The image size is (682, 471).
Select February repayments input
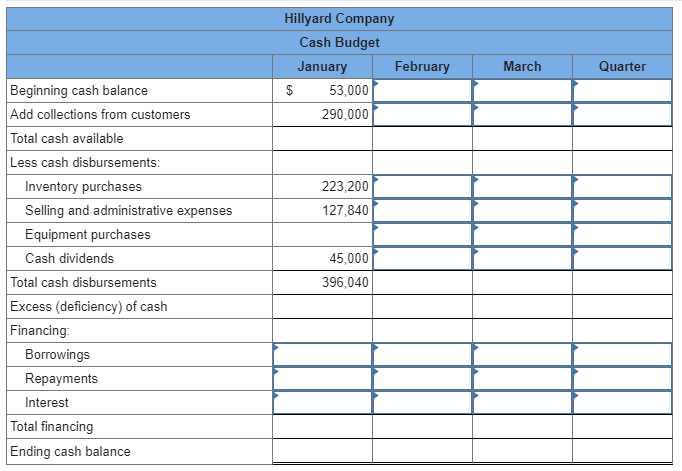point(422,378)
